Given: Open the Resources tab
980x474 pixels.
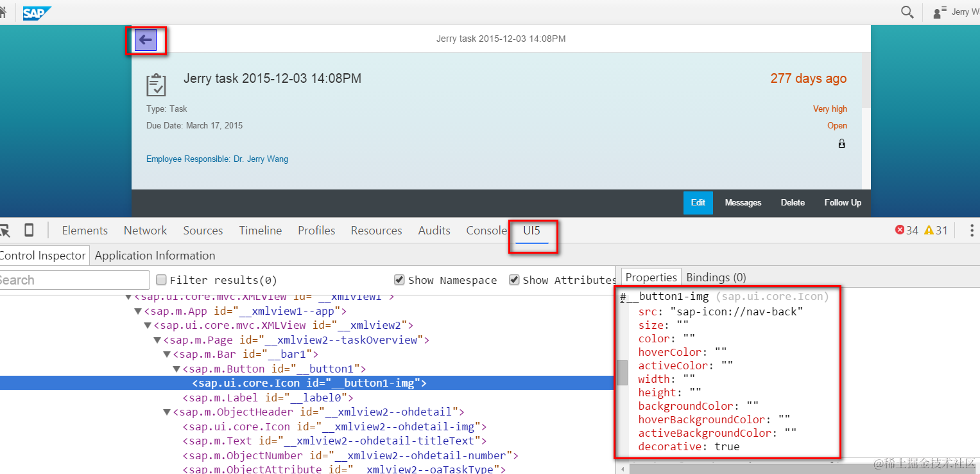Looking at the screenshot, I should (376, 231).
